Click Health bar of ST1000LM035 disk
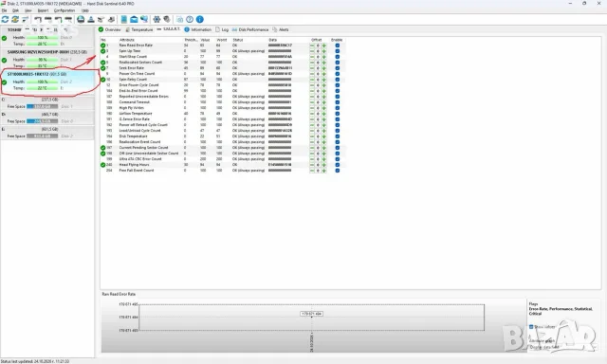Screen dimensions: 607x364 coord(42,82)
